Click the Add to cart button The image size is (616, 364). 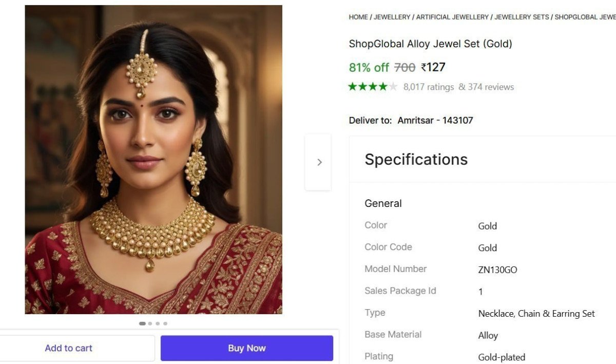click(x=69, y=348)
